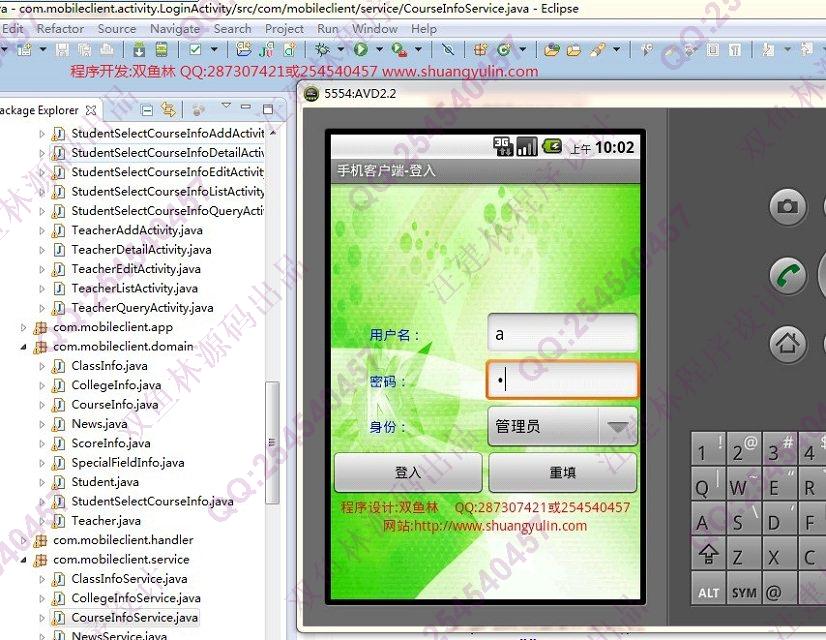Click Link with Editor icon
This screenshot has width=826, height=640.
click(168, 110)
